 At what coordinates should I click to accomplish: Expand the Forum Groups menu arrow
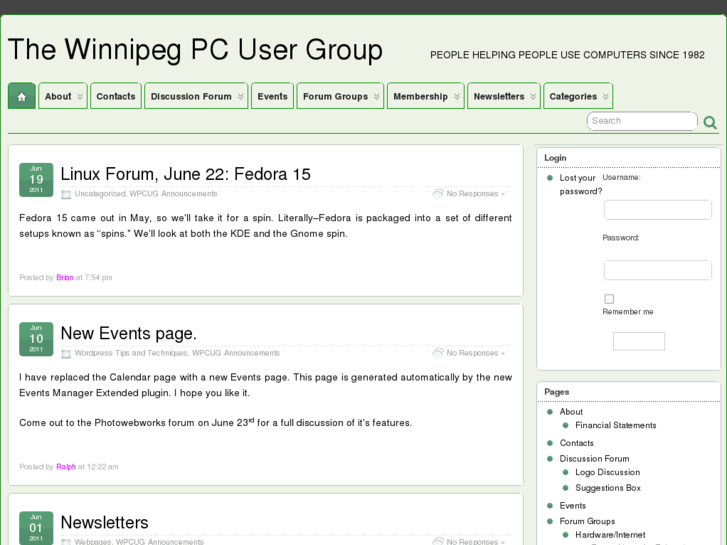point(376,96)
